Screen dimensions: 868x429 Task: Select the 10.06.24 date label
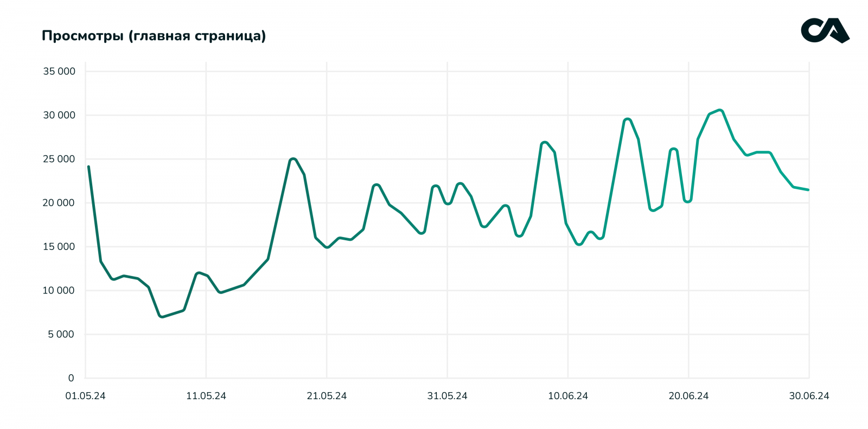click(x=568, y=396)
